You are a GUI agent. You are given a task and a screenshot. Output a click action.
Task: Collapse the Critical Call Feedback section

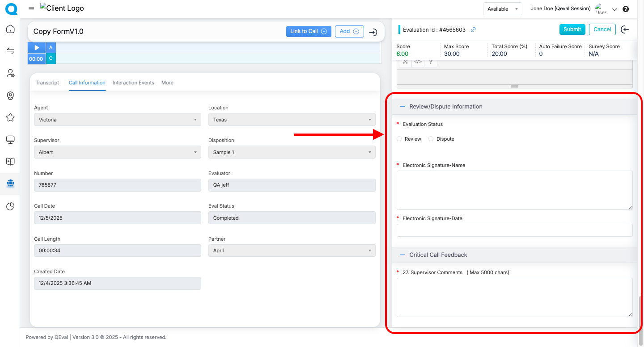(x=402, y=255)
